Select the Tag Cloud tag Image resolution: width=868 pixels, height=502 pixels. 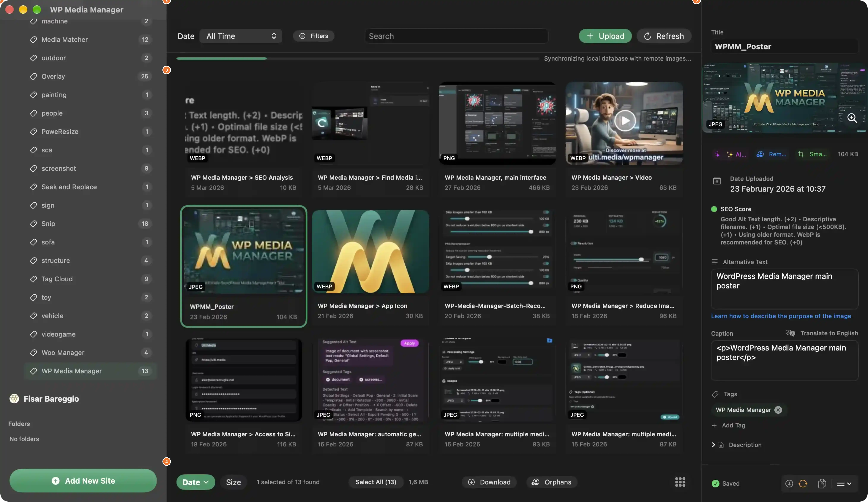coord(91,279)
